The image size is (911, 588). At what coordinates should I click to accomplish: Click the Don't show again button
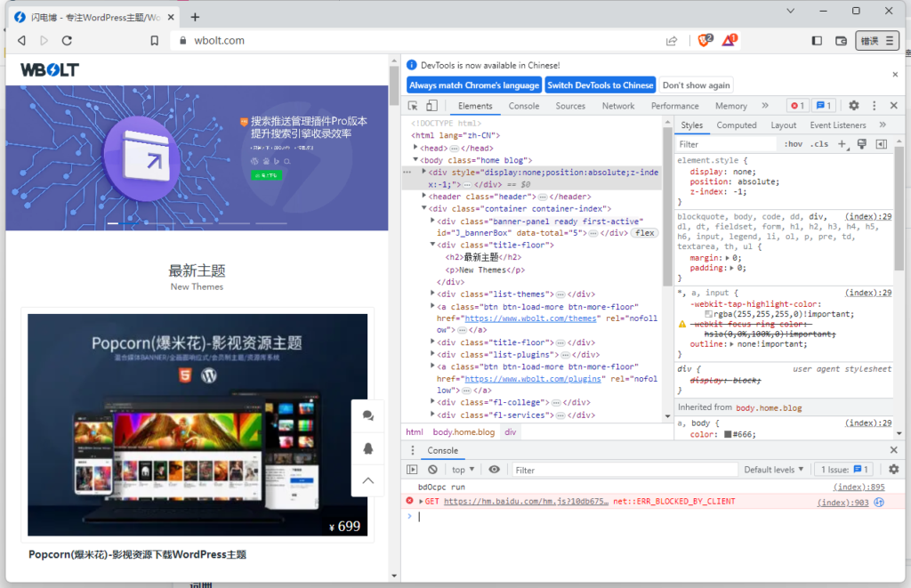696,85
